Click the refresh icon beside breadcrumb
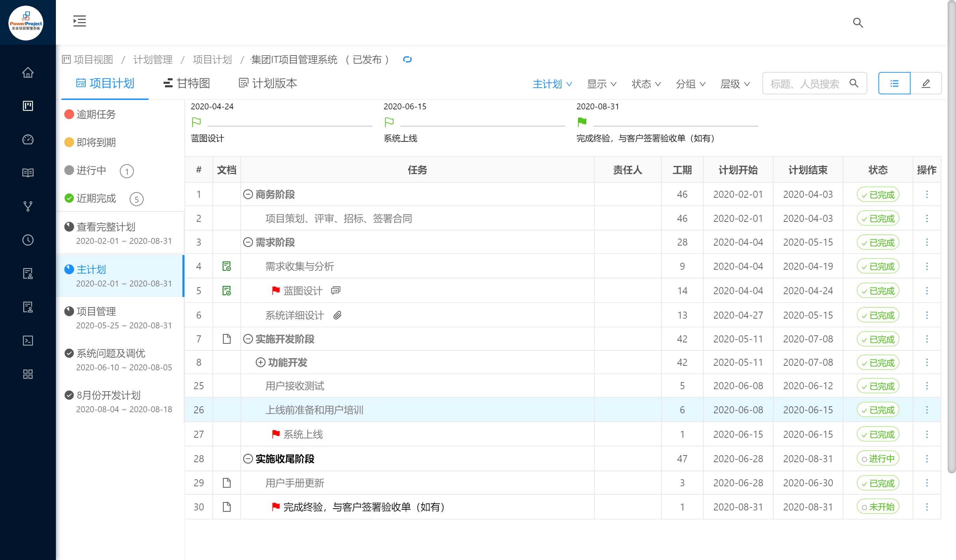Screen dimensions: 956x560 tap(407, 60)
